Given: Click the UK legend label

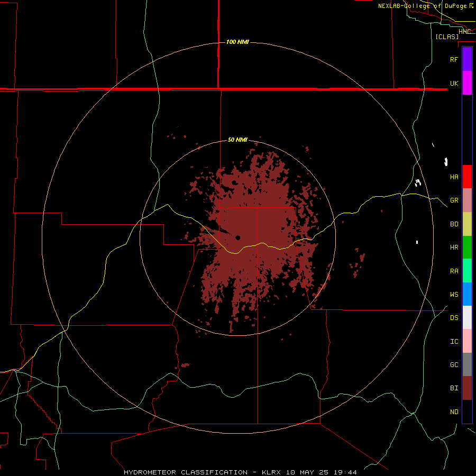Looking at the screenshot, I should (x=454, y=83).
